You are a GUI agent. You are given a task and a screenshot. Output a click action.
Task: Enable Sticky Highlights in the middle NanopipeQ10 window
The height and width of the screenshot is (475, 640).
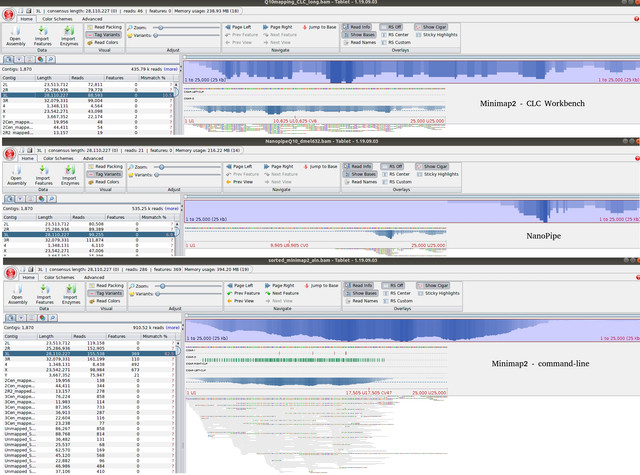[x=438, y=174]
